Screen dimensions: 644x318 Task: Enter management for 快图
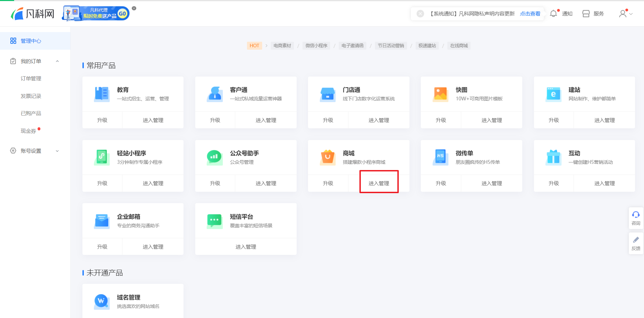(x=492, y=120)
